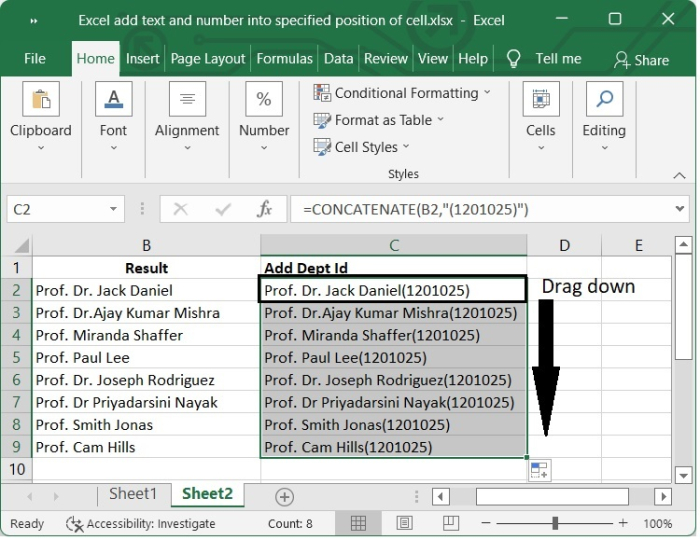700x540 pixels.
Task: Click the vertical scroll down arrow
Action: click(x=683, y=475)
